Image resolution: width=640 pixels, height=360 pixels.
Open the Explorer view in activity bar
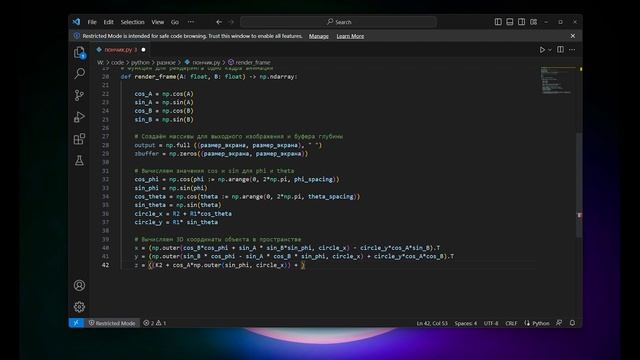(79, 53)
